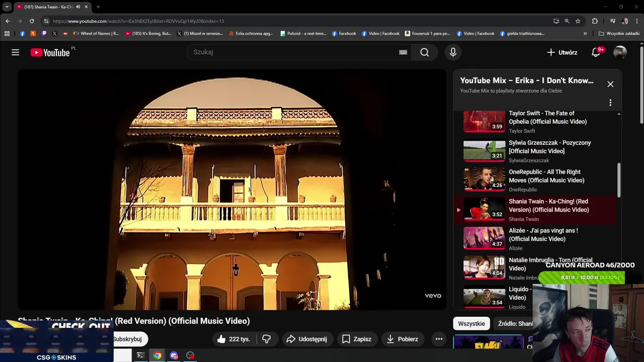Click the vevo logo in the player
This screenshot has width=644, height=362.
click(433, 296)
